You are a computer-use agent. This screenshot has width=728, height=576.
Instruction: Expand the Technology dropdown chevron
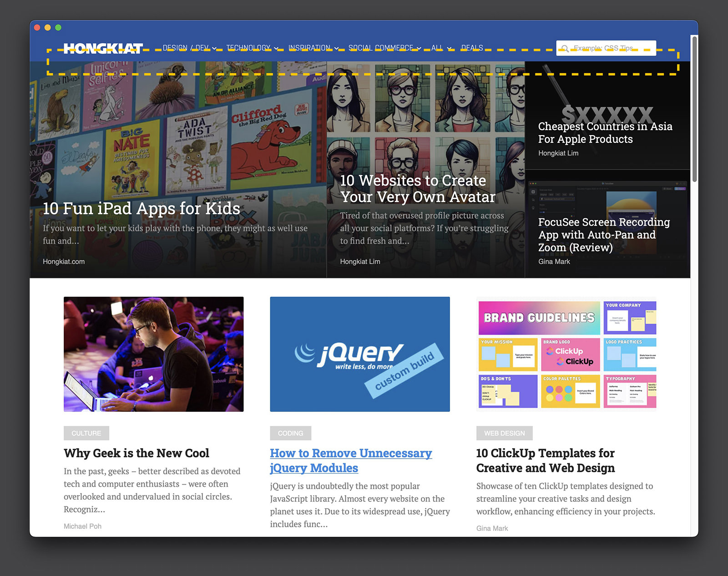276,48
